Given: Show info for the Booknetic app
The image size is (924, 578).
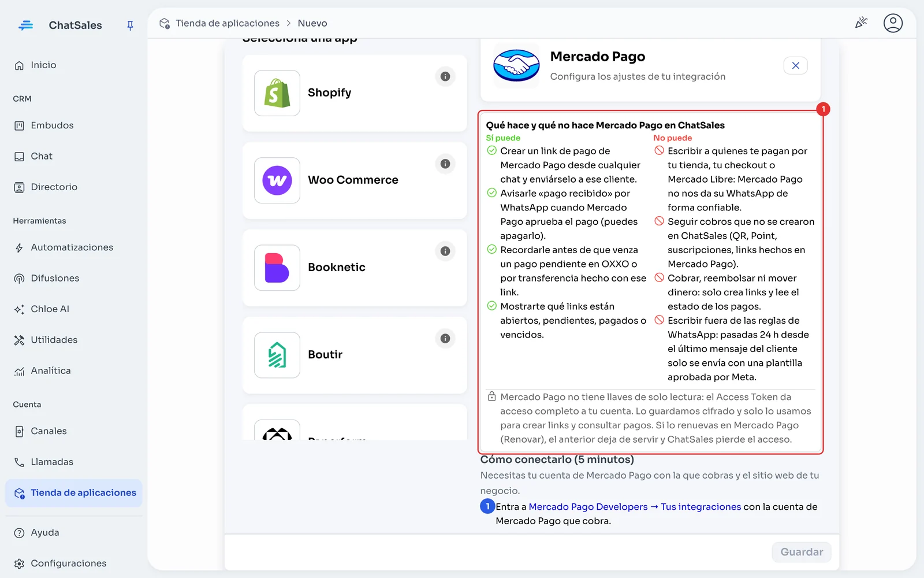Looking at the screenshot, I should tap(445, 251).
